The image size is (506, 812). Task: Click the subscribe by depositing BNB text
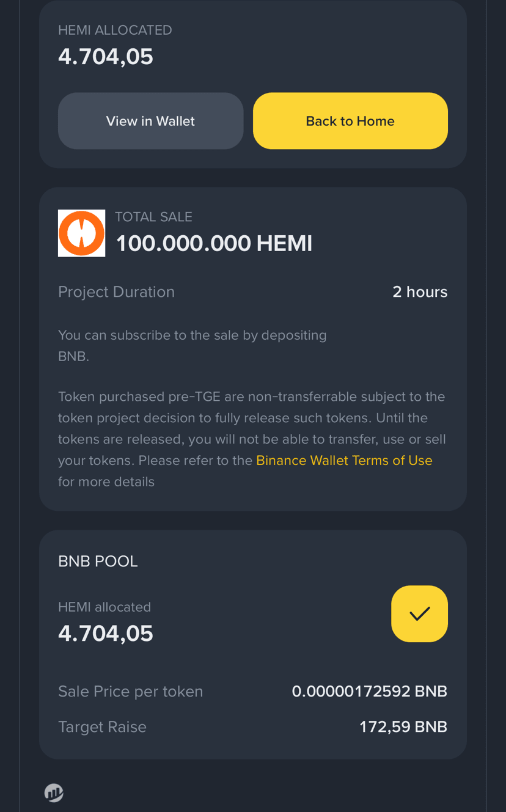(x=193, y=346)
